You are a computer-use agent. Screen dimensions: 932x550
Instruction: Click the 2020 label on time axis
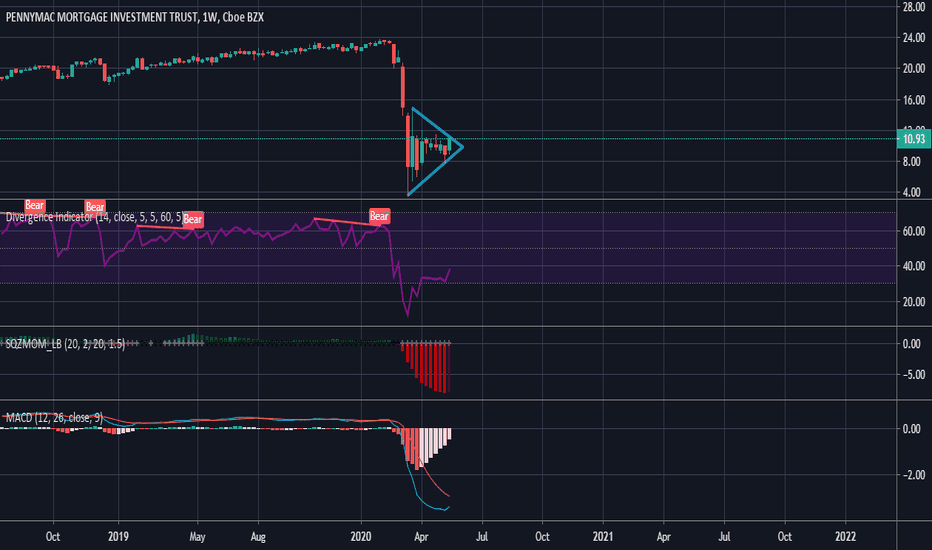361,536
